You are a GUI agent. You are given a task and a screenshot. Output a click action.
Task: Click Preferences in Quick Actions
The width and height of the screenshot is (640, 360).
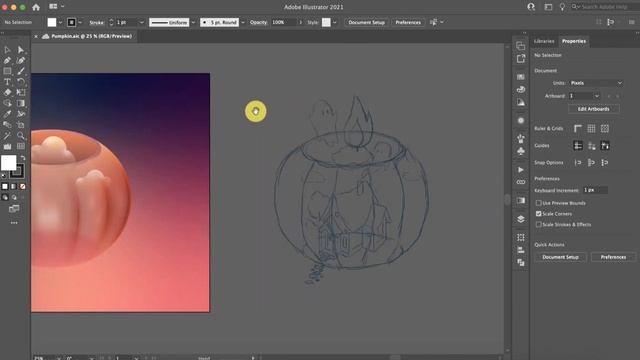[613, 257]
